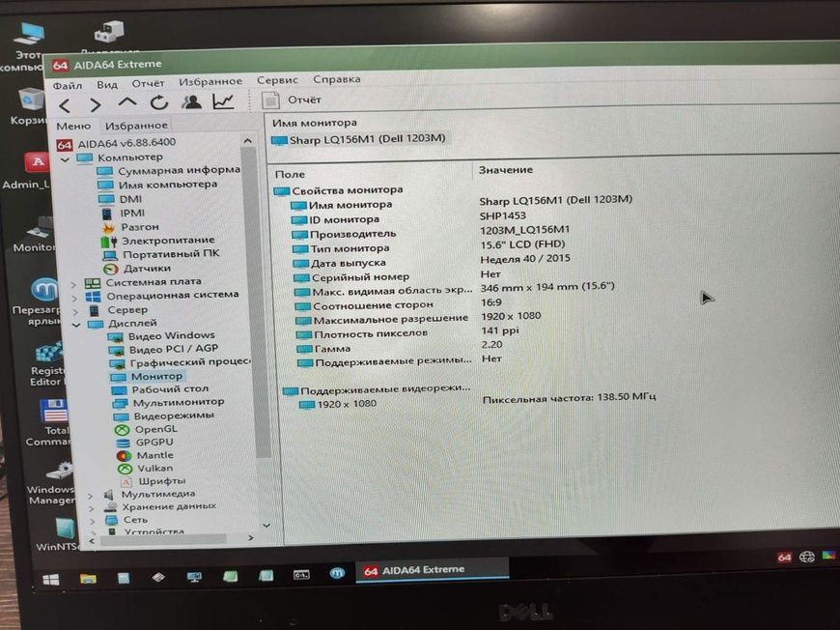Open the Отчёт menu in menu bar
The height and width of the screenshot is (630, 840).
148,84
